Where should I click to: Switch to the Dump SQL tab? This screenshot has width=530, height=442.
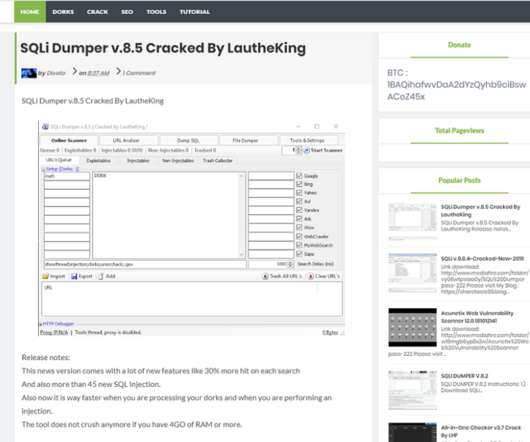(188, 140)
